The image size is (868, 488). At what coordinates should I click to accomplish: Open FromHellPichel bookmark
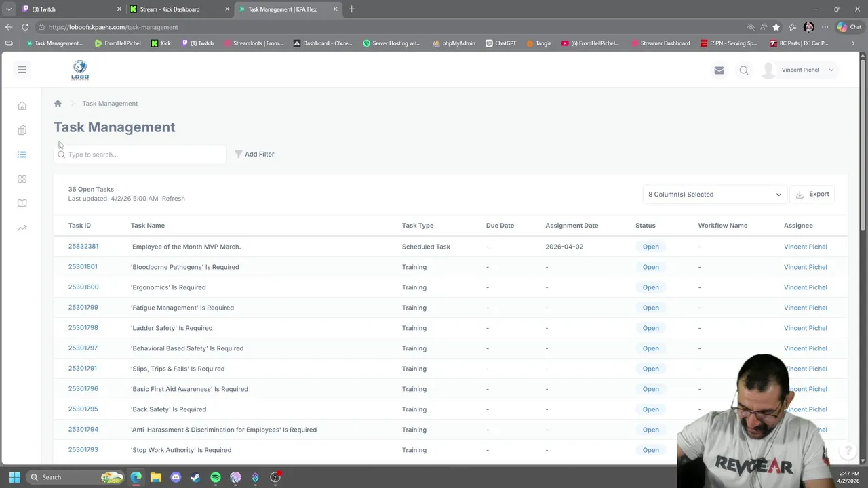click(x=117, y=43)
